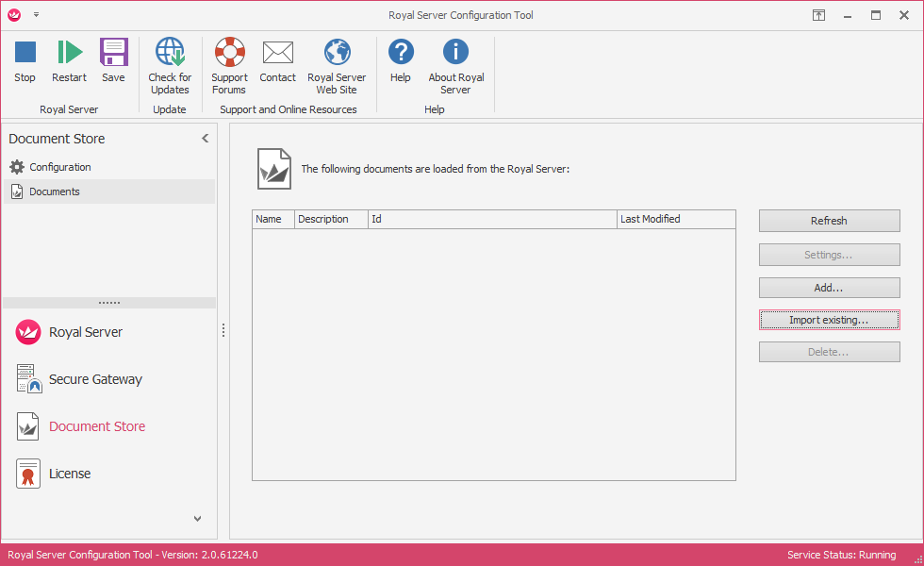The width and height of the screenshot is (924, 566).
Task: Switch to Royal Server section
Action: [109, 332]
